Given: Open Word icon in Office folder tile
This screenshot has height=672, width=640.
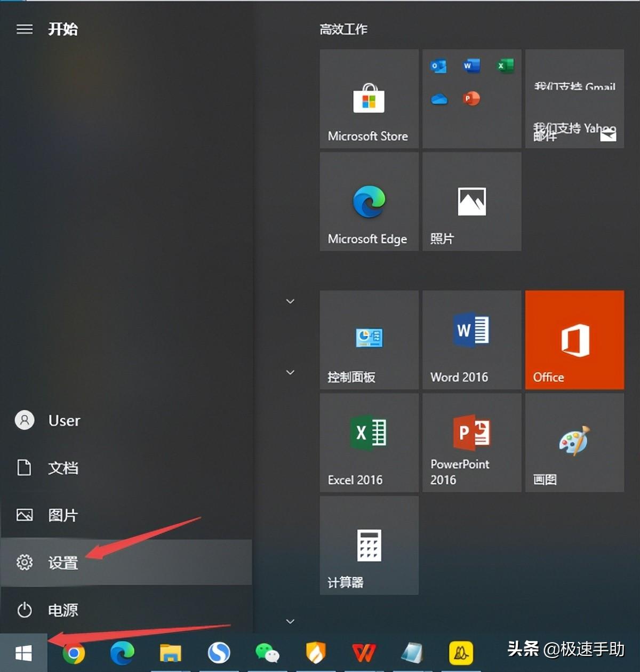Looking at the screenshot, I should tap(471, 66).
